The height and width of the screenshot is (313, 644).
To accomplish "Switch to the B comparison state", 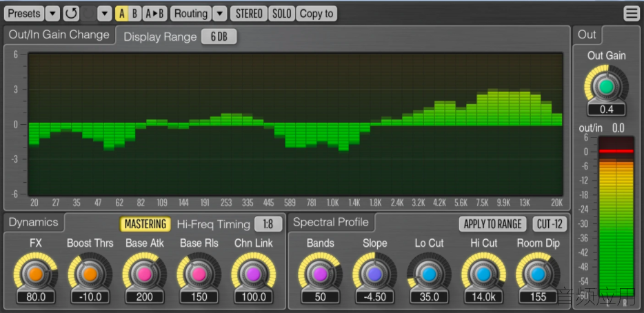I will pos(134,14).
